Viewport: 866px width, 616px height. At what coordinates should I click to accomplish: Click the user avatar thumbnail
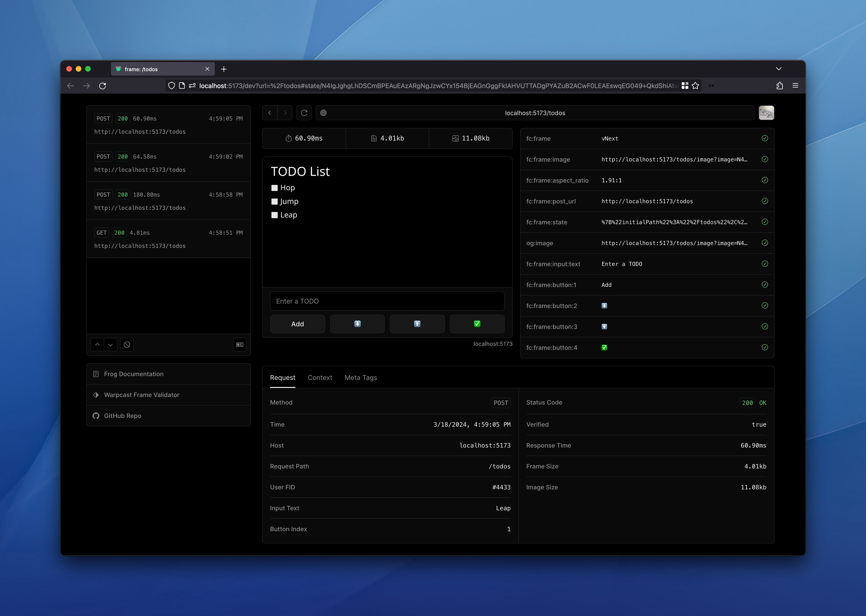click(766, 113)
